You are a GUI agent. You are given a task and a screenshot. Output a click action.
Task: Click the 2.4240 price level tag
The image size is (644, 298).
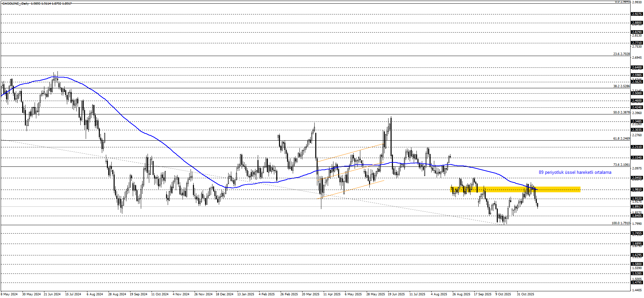click(x=637, y=107)
